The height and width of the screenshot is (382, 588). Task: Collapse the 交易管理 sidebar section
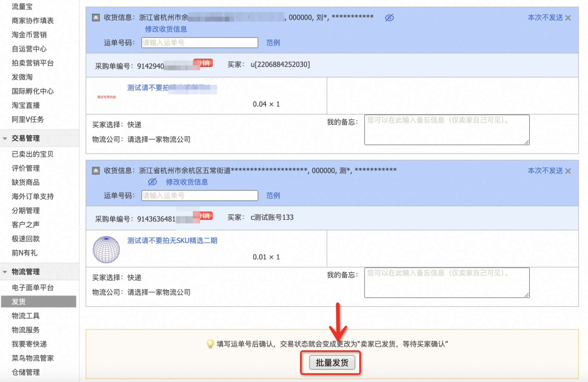pos(5,138)
